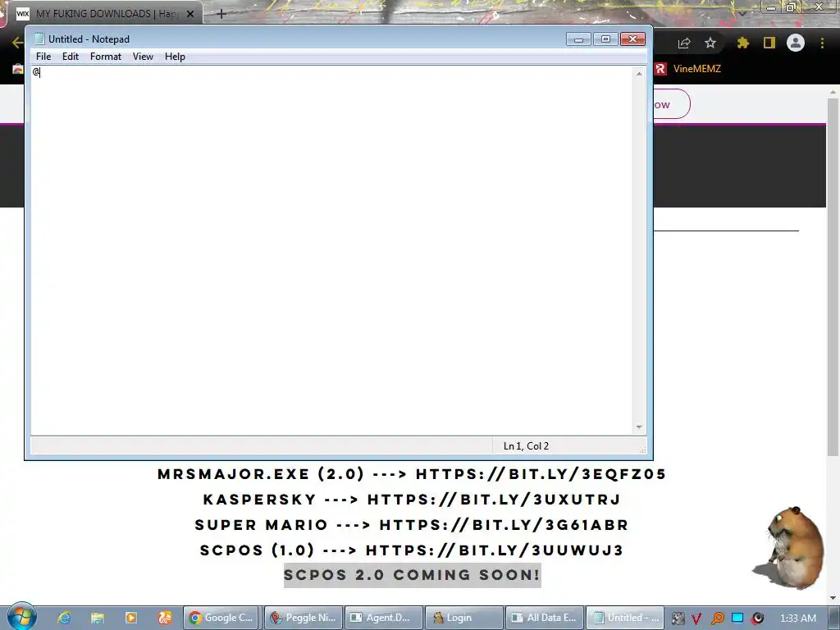Image resolution: width=840 pixels, height=630 pixels.
Task: Switch to Untitled Notepad taskbar button
Action: click(625, 618)
